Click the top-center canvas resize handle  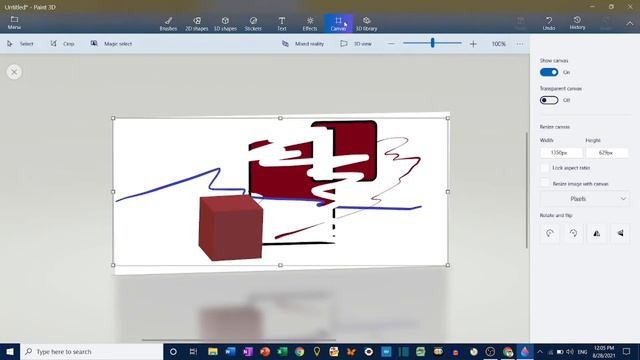pos(280,118)
